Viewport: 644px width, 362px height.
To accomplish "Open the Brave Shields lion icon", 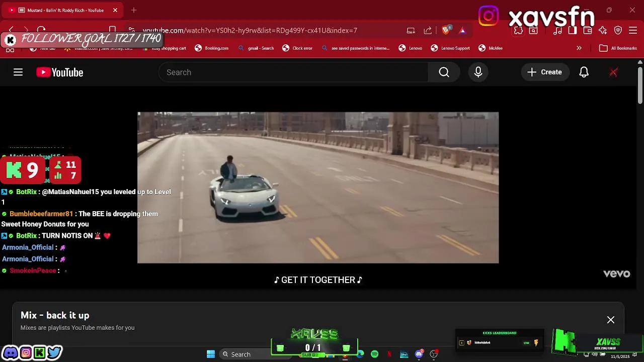I will pyautogui.click(x=445, y=30).
